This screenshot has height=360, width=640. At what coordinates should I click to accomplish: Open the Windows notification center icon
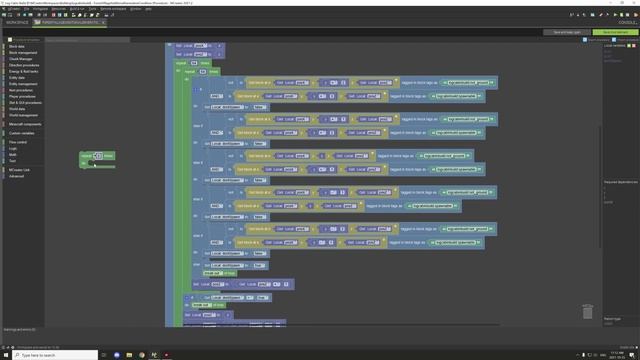(x=632, y=355)
